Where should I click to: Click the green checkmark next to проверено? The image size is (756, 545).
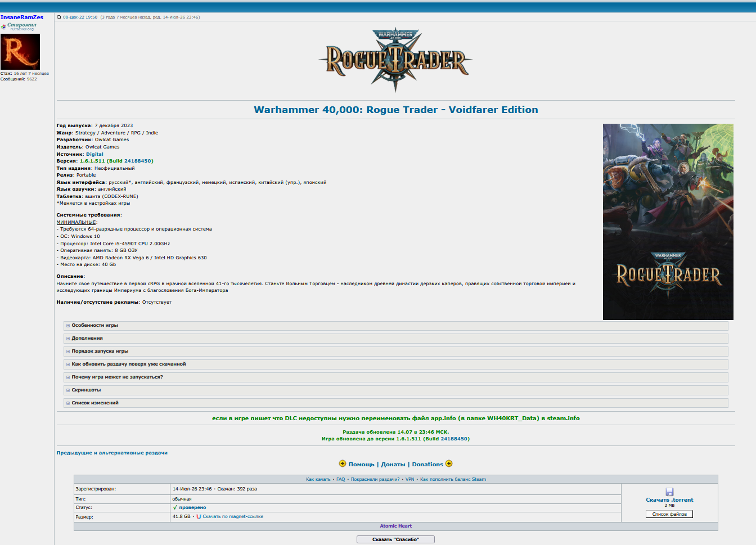tap(175, 507)
